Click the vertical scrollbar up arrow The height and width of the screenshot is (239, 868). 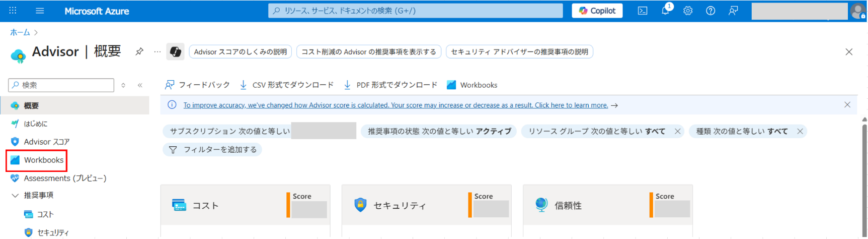pos(864,119)
